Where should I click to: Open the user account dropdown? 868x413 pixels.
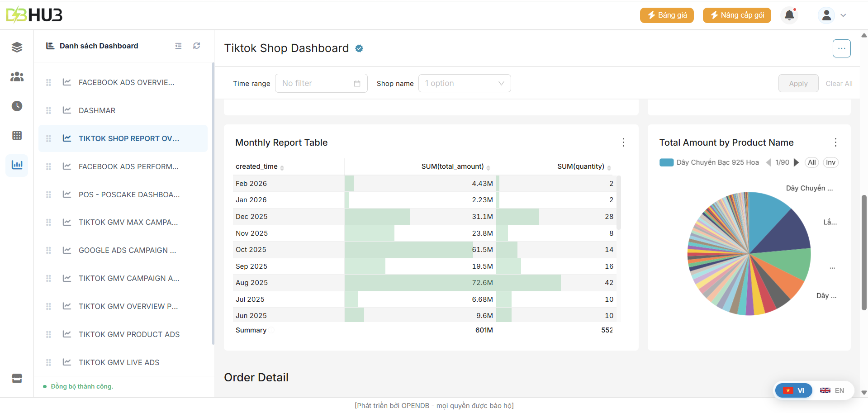[832, 15]
